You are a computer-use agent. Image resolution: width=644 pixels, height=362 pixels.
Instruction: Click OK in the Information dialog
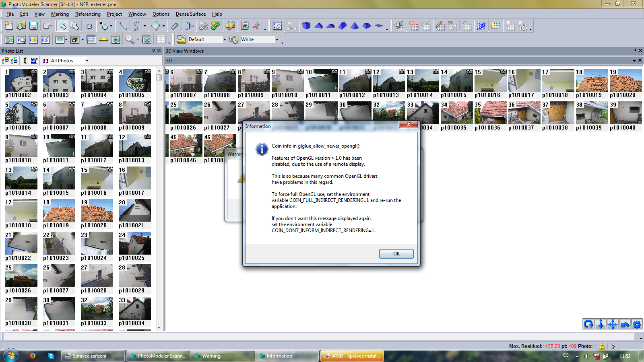(396, 254)
